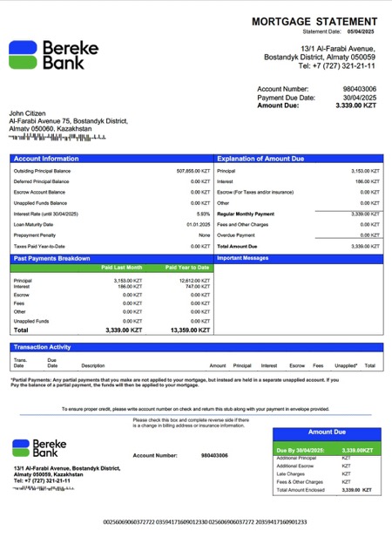Click the Paid Year to Date column heading
The width and height of the screenshot is (392, 558).
pos(187,268)
